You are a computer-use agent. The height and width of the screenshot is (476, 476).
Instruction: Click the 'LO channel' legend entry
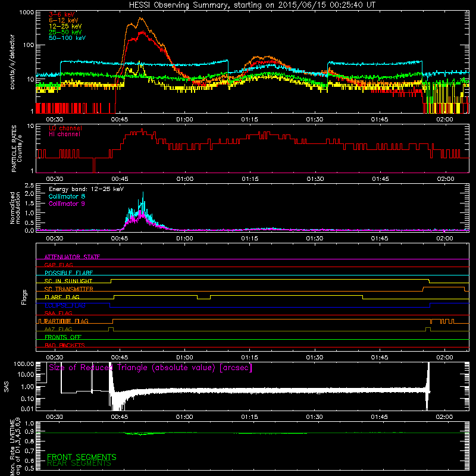[65, 128]
